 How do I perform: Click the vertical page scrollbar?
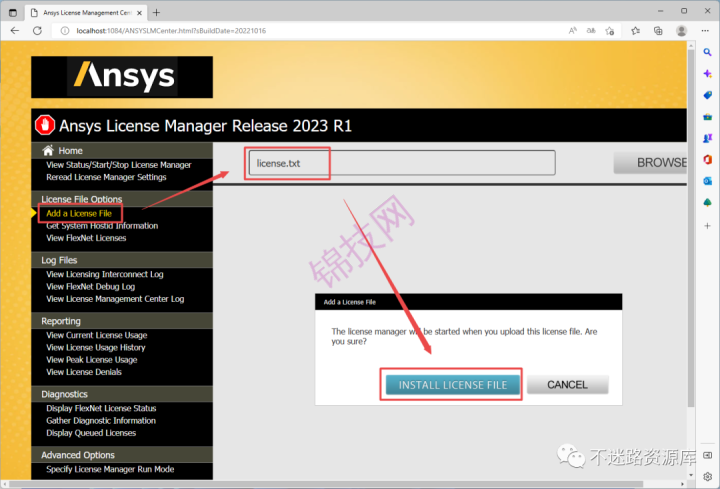click(691, 227)
